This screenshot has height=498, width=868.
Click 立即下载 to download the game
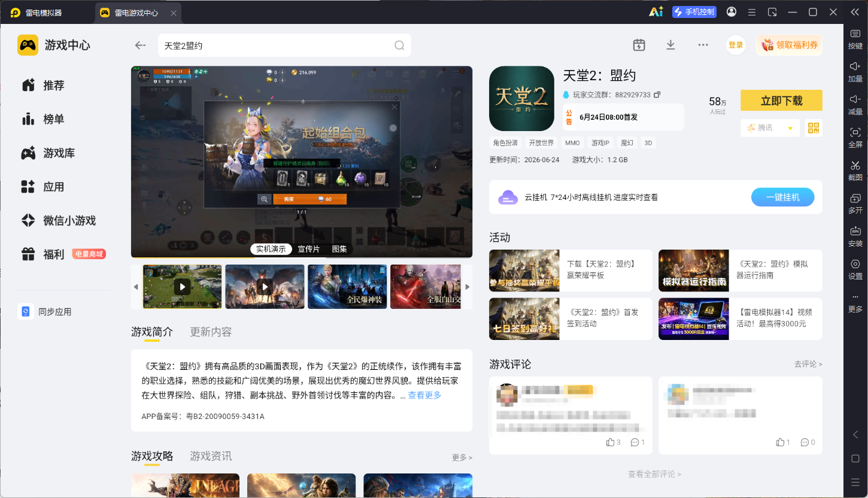781,101
